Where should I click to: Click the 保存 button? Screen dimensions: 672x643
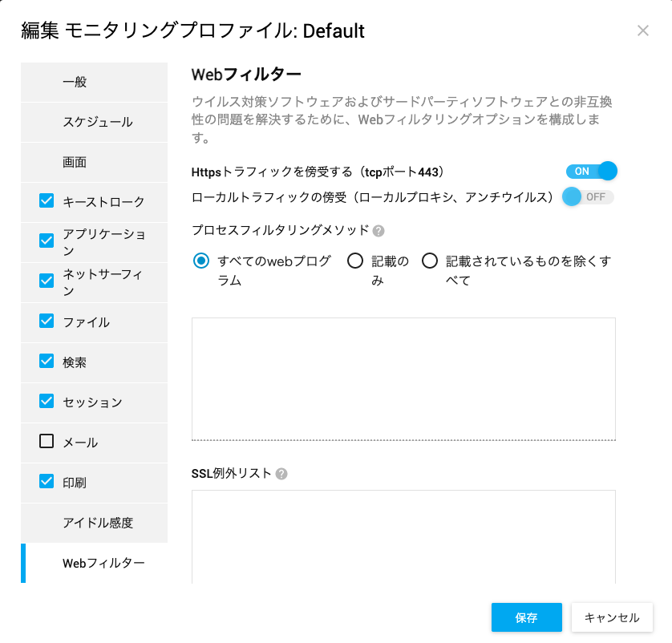pyautogui.click(x=526, y=617)
